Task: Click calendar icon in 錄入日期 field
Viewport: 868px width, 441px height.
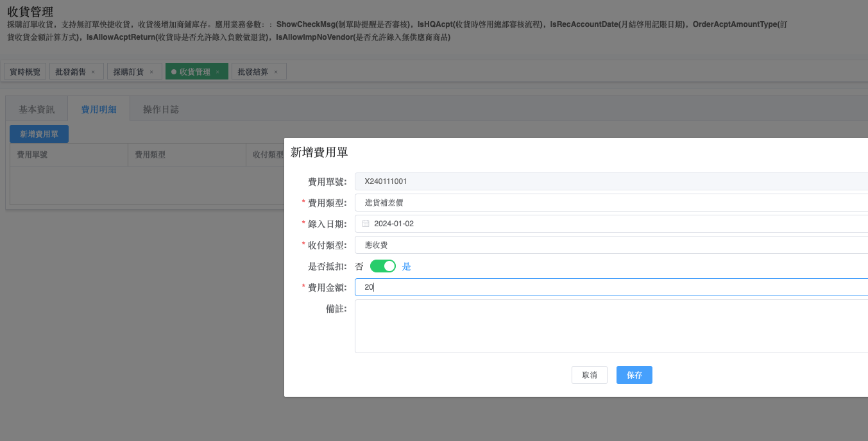Action: click(366, 224)
